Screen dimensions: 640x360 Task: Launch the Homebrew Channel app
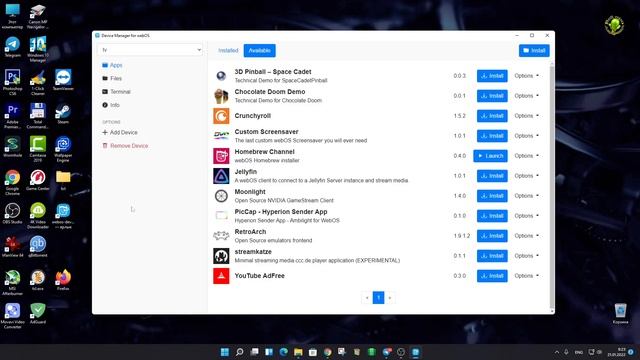coord(491,156)
